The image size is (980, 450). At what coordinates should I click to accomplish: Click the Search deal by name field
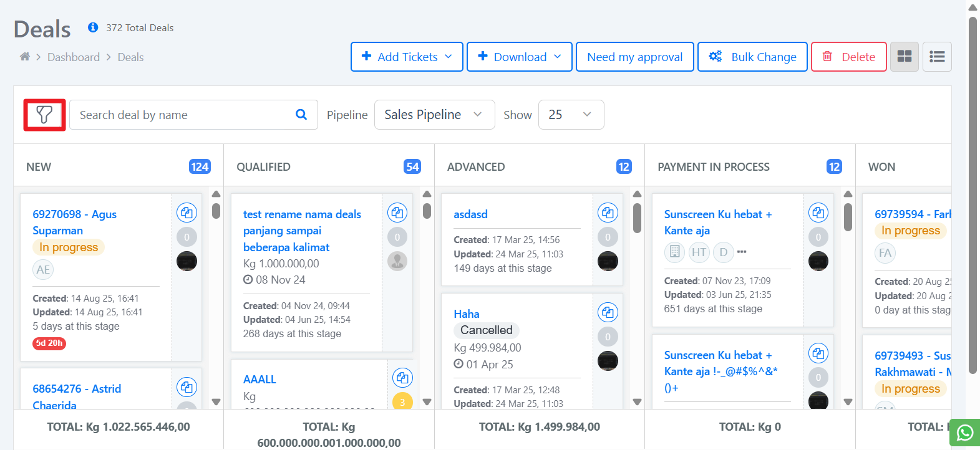click(181, 115)
